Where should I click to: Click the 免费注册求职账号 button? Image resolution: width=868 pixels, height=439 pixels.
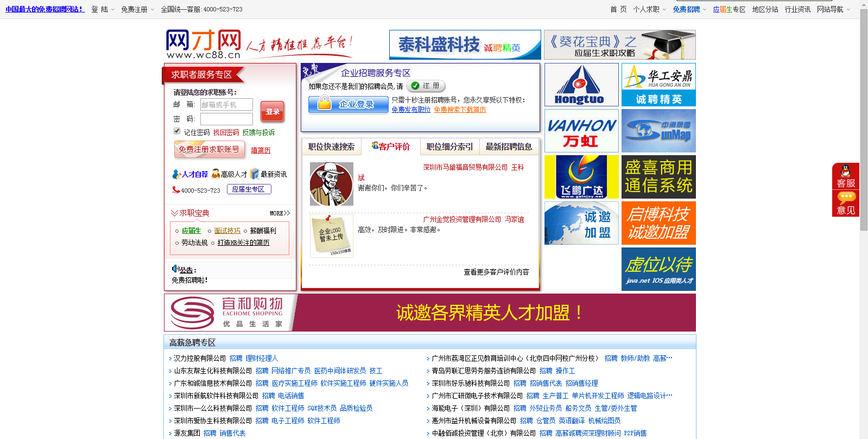(209, 149)
